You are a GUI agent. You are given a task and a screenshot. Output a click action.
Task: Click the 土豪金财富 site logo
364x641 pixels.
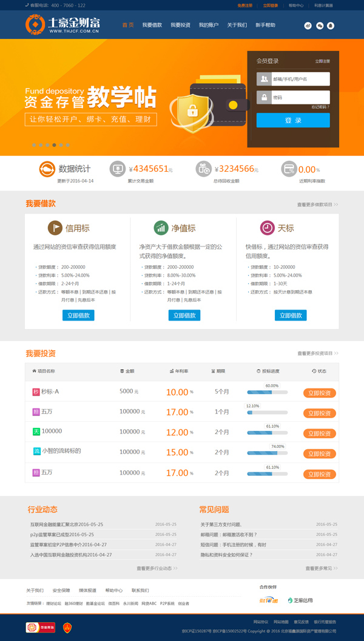63,25
